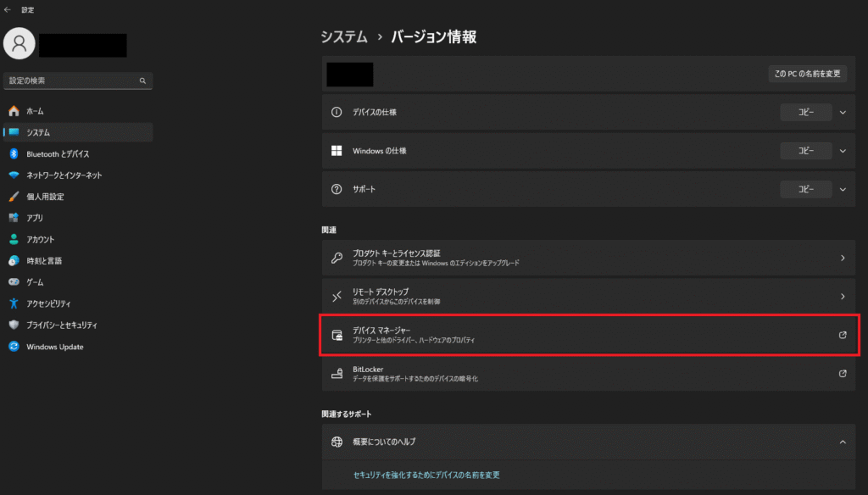Click the アプリ icon in sidebar
The height and width of the screenshot is (495, 868).
[14, 218]
